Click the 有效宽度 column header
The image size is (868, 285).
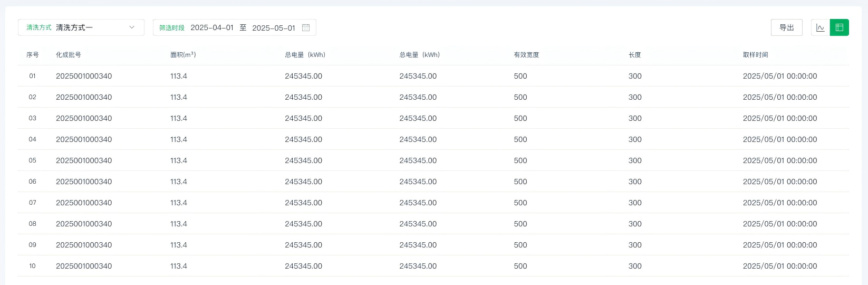point(526,55)
